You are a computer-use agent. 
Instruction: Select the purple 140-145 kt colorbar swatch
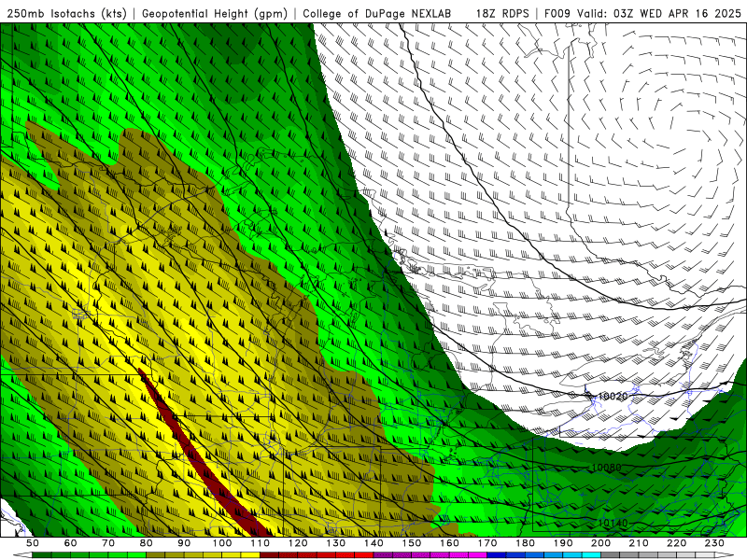click(383, 555)
